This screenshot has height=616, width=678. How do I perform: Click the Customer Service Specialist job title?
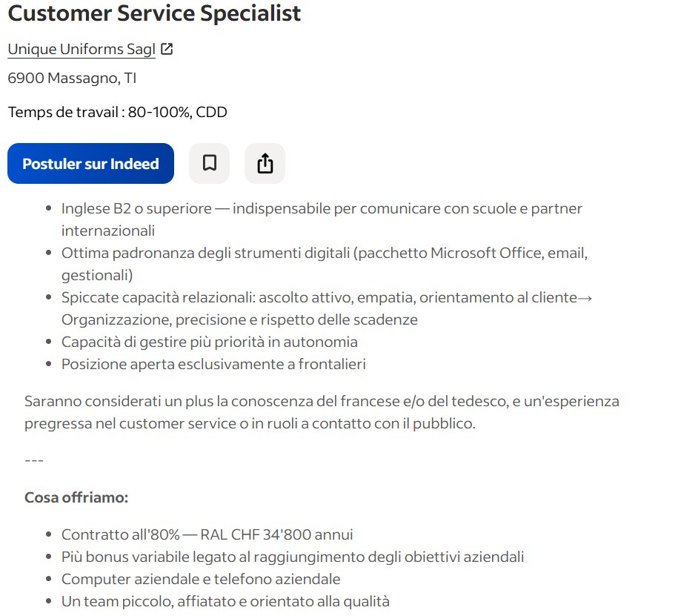pyautogui.click(x=154, y=13)
